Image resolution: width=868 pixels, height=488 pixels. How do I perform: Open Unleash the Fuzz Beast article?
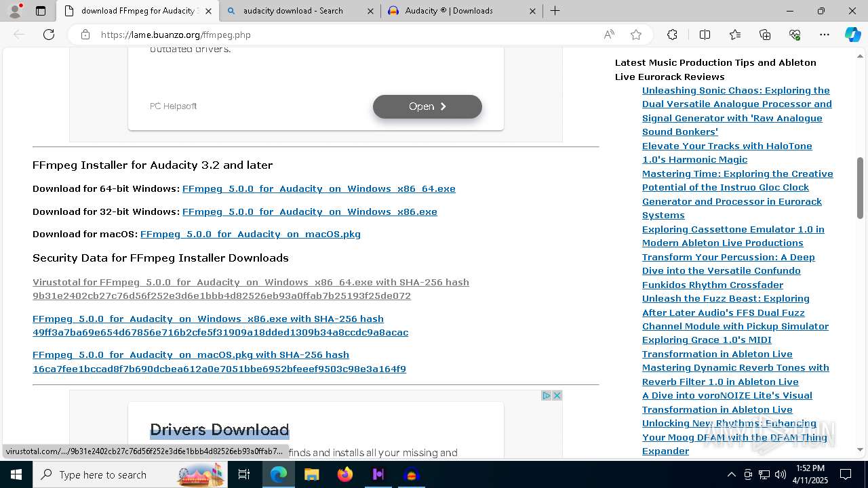pos(735,312)
